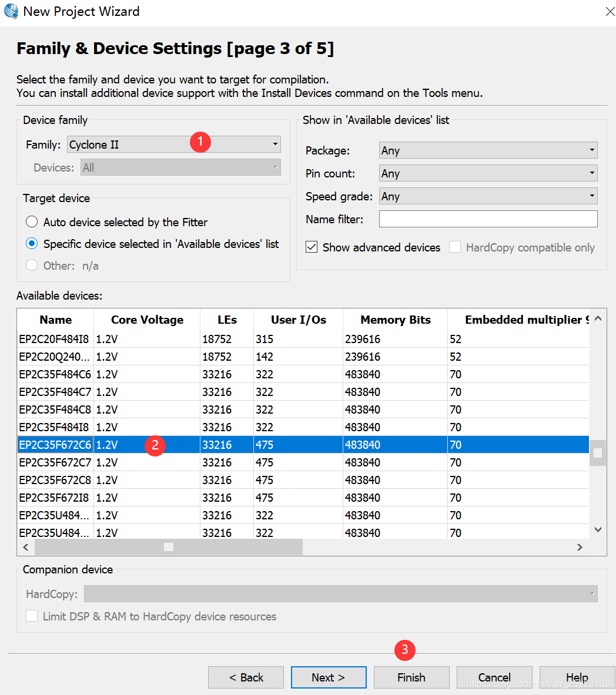Image resolution: width=616 pixels, height=695 pixels.
Task: Click the horizontal scrollbar thumb of device list
Action: (x=169, y=547)
